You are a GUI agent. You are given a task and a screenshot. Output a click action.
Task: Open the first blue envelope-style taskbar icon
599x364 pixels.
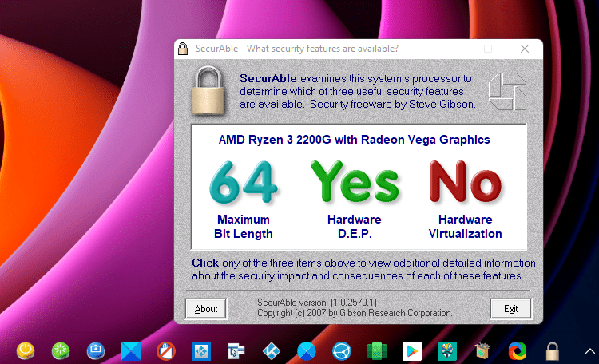pyautogui.click(x=131, y=351)
